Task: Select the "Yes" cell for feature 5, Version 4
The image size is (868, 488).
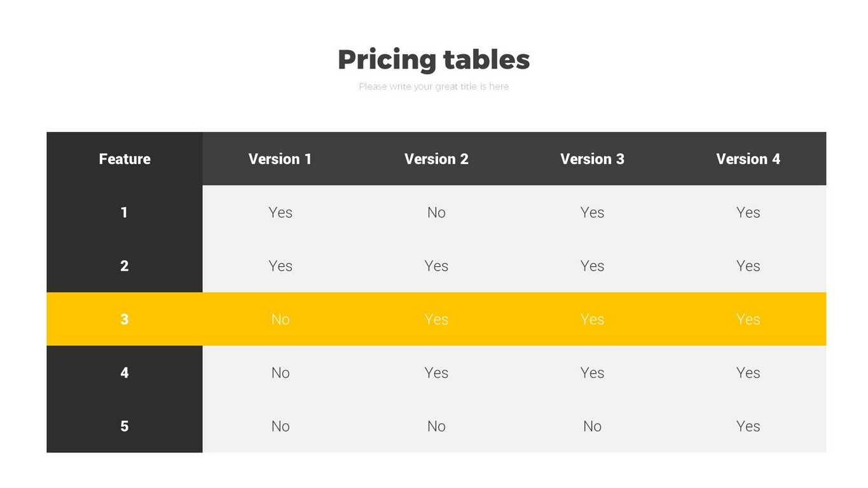Action: click(748, 426)
